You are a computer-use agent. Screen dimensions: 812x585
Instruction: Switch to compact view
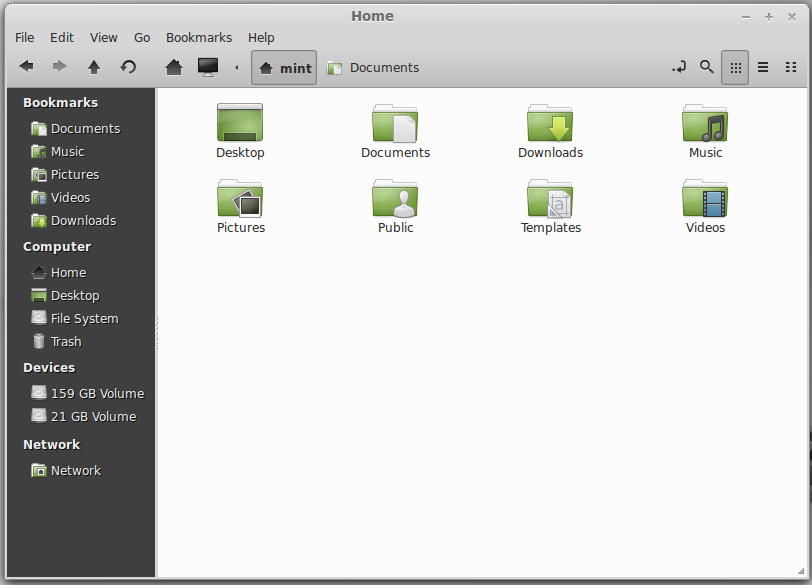tap(791, 67)
